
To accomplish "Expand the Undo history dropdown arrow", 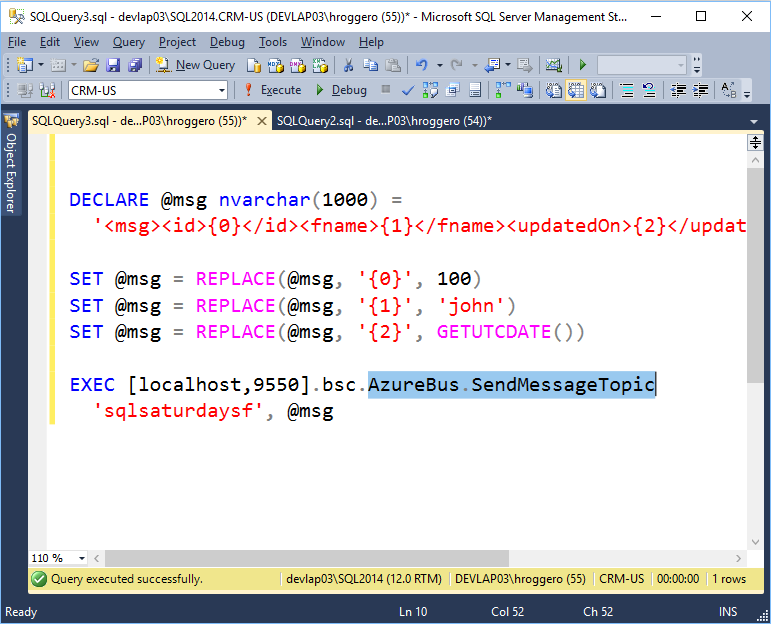I will (439, 65).
